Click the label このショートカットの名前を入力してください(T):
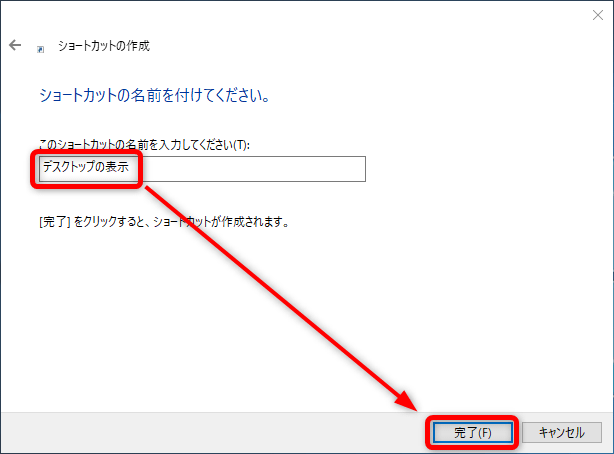Image resolution: width=614 pixels, height=454 pixels. click(x=144, y=145)
